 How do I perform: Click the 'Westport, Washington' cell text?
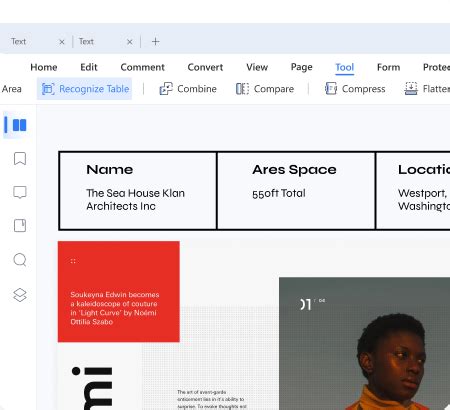pos(424,200)
